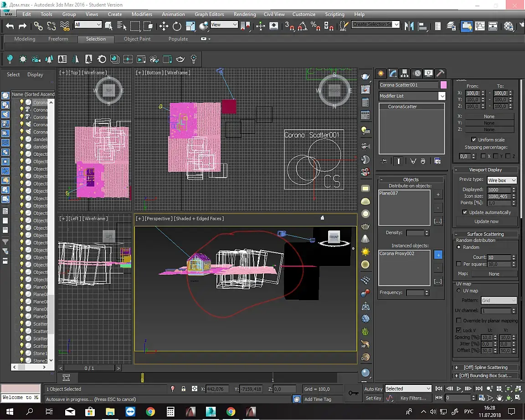Disable Update automatically checkbox
The width and height of the screenshot is (525, 420).
click(x=465, y=212)
